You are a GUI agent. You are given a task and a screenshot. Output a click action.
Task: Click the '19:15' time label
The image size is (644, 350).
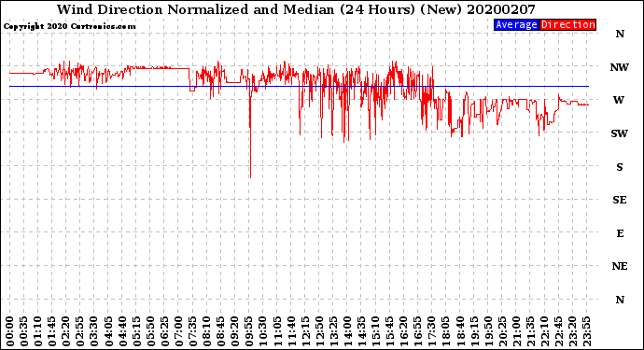pos(474,331)
